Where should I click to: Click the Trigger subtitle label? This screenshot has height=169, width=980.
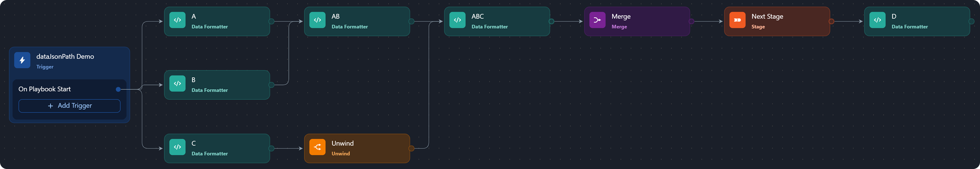(45, 67)
